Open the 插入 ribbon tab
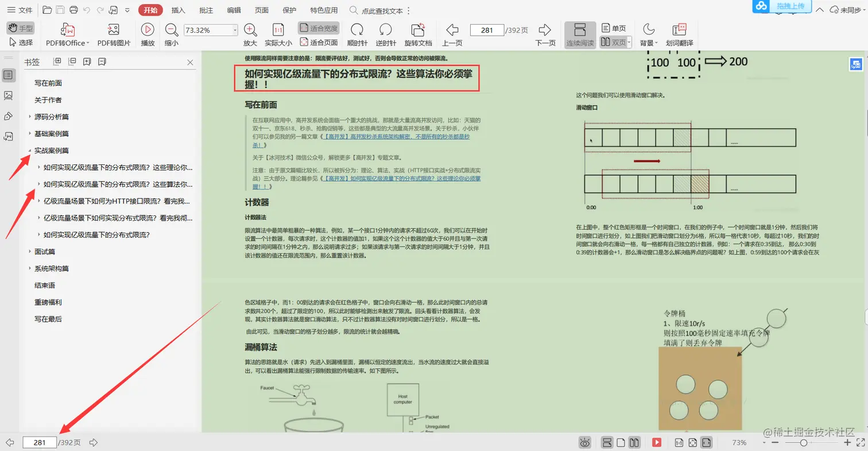Image resolution: width=868 pixels, height=451 pixels. coord(179,10)
